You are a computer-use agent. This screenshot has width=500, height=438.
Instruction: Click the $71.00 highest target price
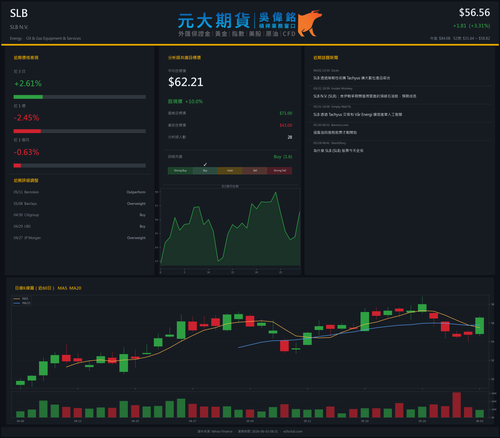click(x=286, y=113)
